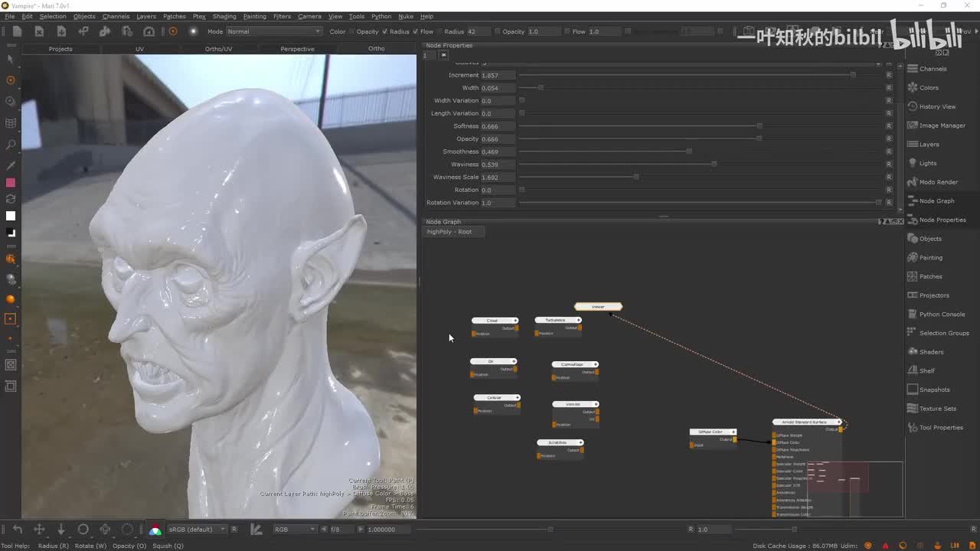
Task: Select the pink foreground color swatch
Action: (x=11, y=183)
